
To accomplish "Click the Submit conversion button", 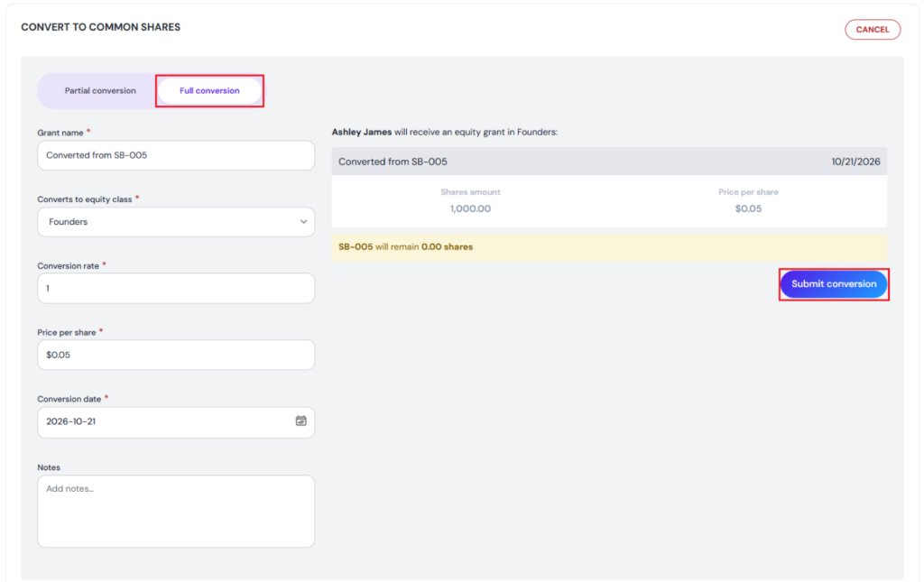I will pyautogui.click(x=833, y=284).
